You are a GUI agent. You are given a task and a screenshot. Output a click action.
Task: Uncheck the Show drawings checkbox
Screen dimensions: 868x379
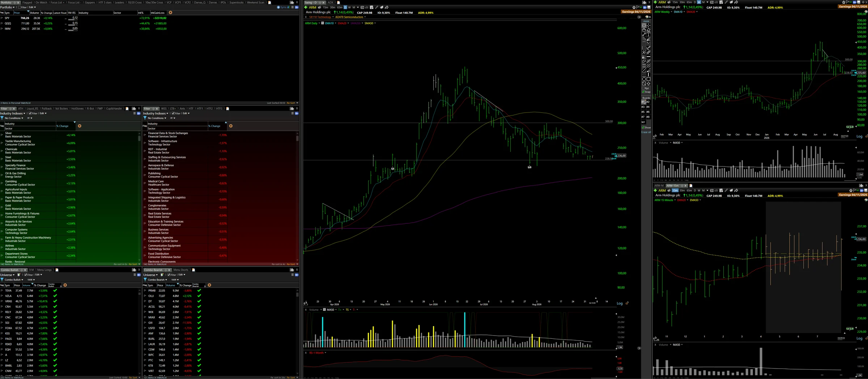click(x=643, y=127)
